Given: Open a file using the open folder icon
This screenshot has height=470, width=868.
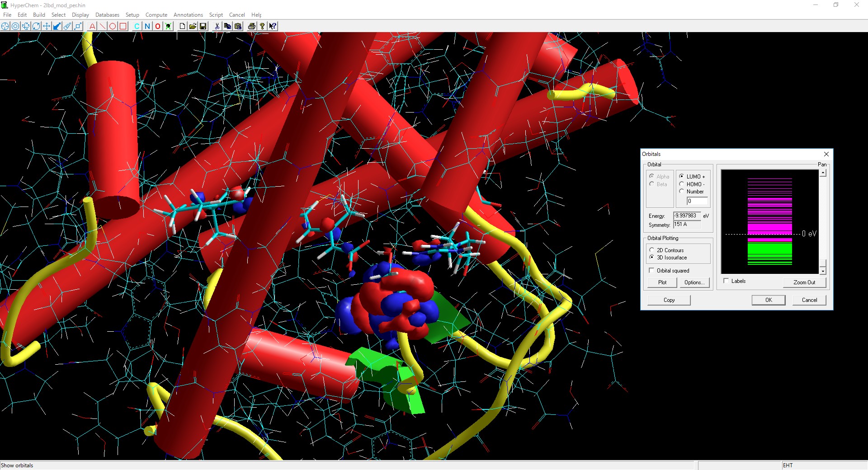Looking at the screenshot, I should coord(193,26).
